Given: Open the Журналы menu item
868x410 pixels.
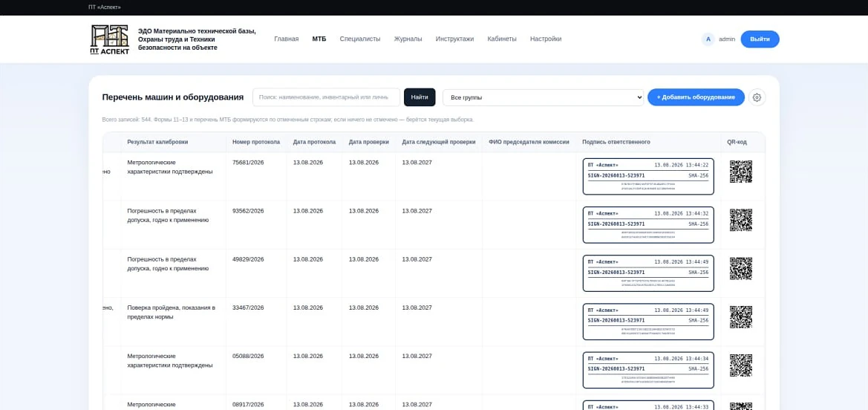Looking at the screenshot, I should tap(408, 39).
